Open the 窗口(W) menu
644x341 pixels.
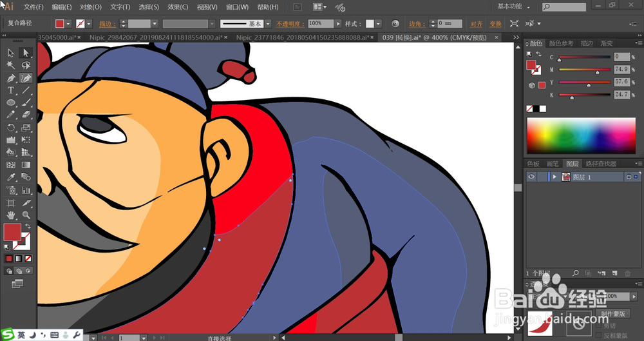click(x=238, y=7)
